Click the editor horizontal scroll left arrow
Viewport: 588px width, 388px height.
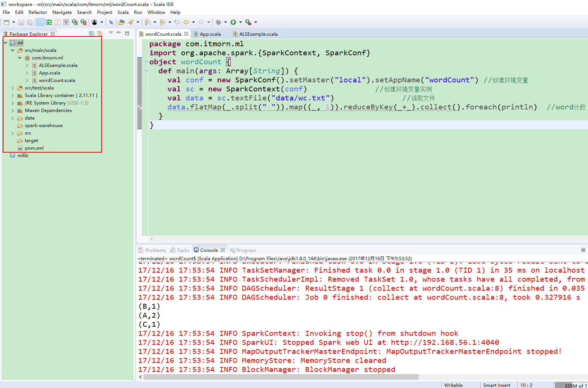(152, 239)
